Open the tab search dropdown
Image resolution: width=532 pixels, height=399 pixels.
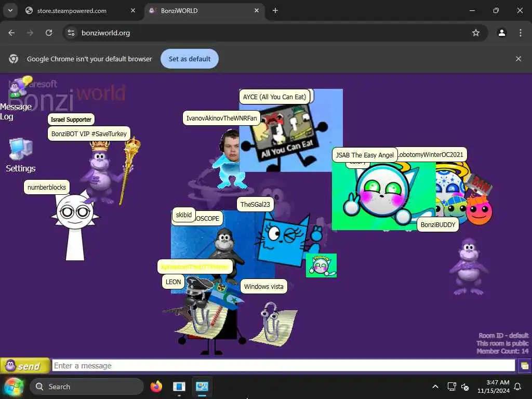(10, 11)
